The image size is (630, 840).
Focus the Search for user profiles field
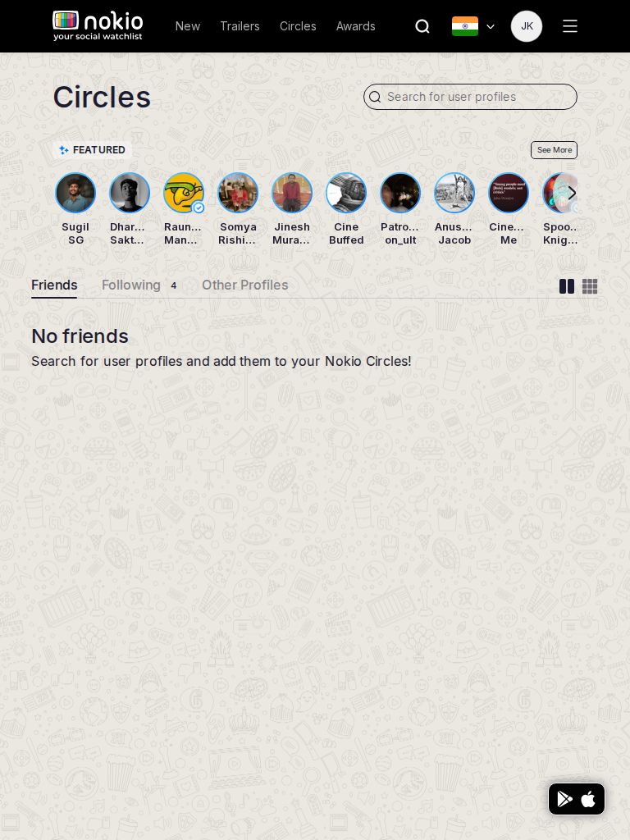coord(470,97)
